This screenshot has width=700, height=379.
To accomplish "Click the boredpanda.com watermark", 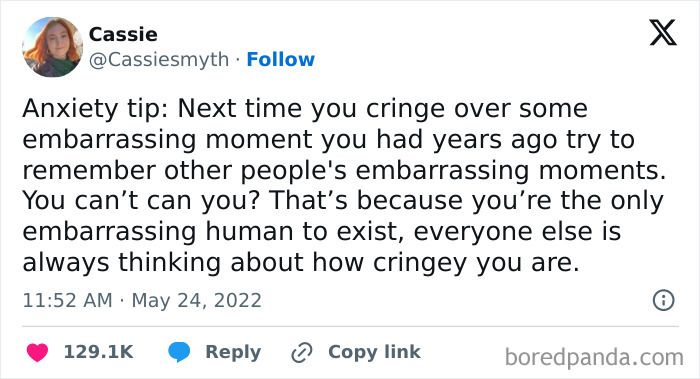I will tap(594, 358).
